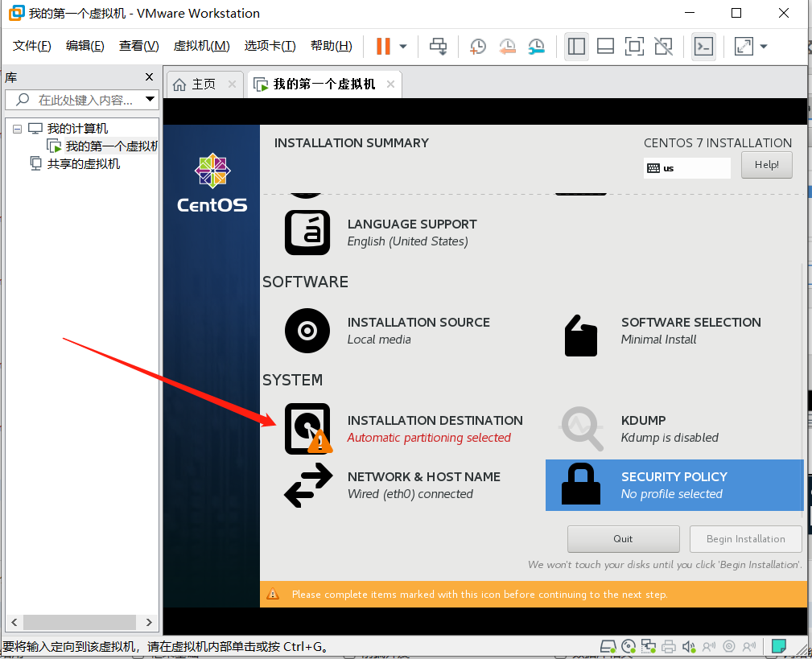Screen dimensions: 812x659
Task: Click the stretch guest display icon
Action: pos(744,46)
